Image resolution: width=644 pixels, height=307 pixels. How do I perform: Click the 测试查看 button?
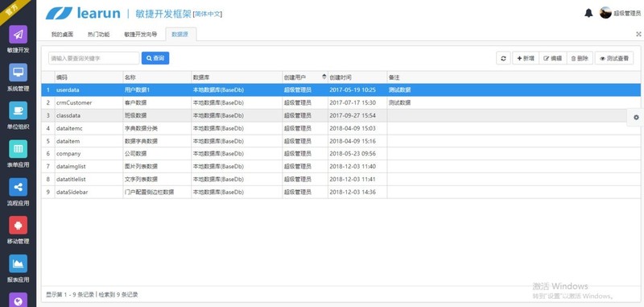[x=614, y=58]
